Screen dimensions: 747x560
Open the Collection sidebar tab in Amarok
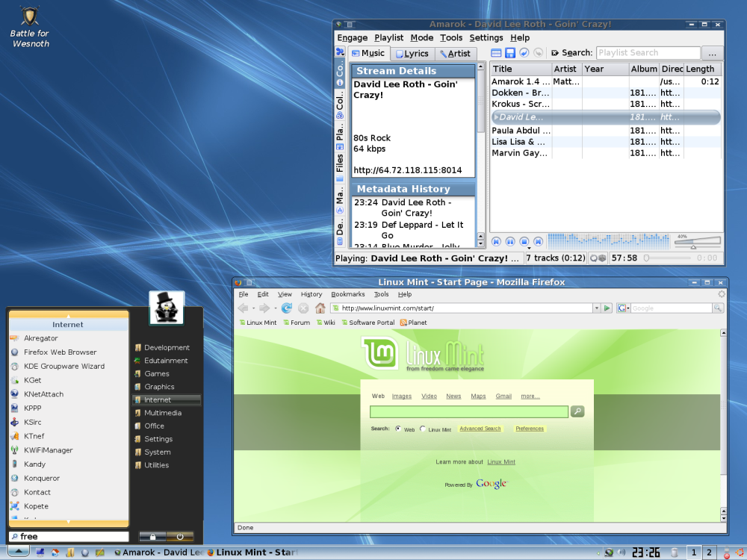[340, 105]
